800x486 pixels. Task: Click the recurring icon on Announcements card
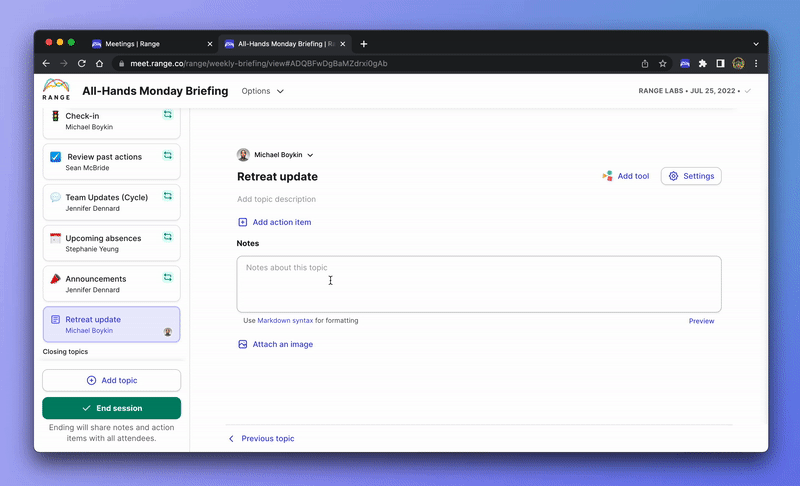[167, 277]
